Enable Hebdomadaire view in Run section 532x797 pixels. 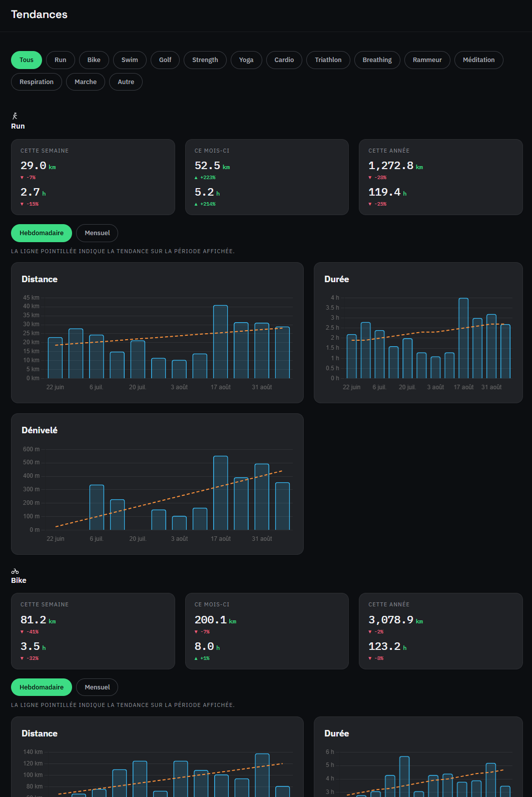click(42, 233)
